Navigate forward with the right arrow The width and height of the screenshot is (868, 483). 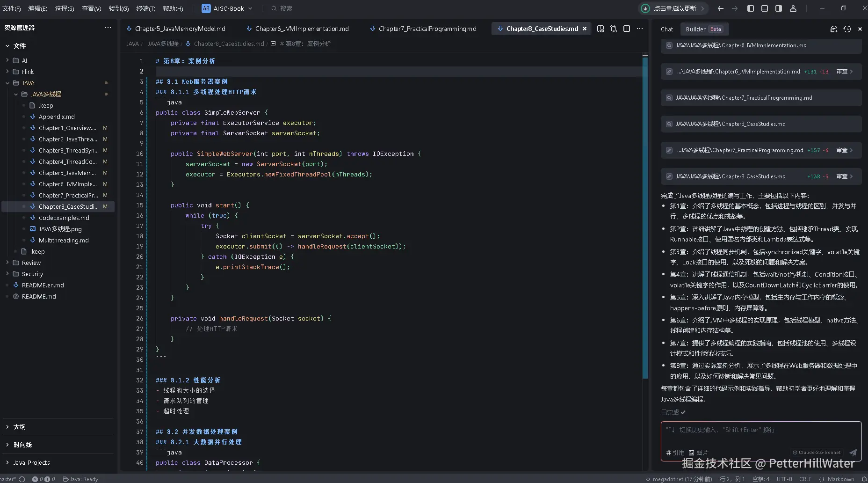click(x=735, y=8)
